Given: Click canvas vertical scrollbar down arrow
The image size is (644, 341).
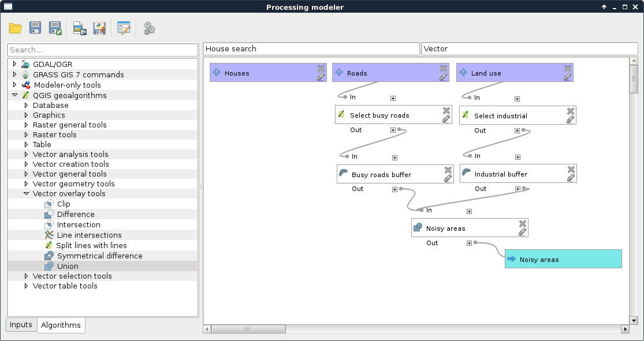Looking at the screenshot, I should point(634,320).
